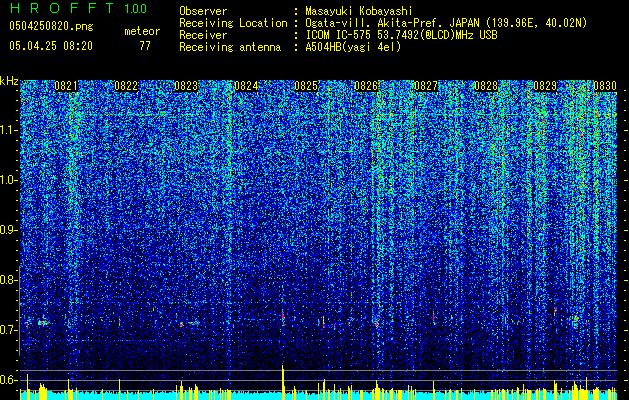Select the file name 0504250820.png
629x400 pixels.
tap(51, 26)
